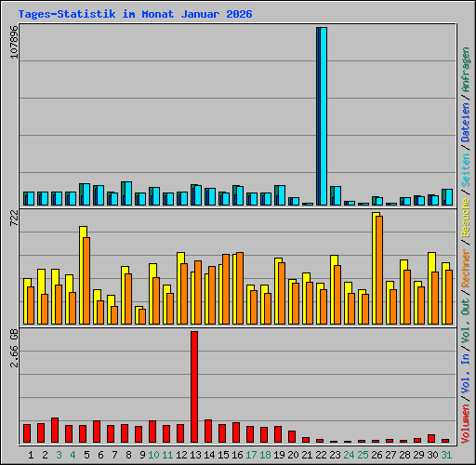Click day label 20 on the x-axis
This screenshot has width=476, height=465.
[293, 455]
